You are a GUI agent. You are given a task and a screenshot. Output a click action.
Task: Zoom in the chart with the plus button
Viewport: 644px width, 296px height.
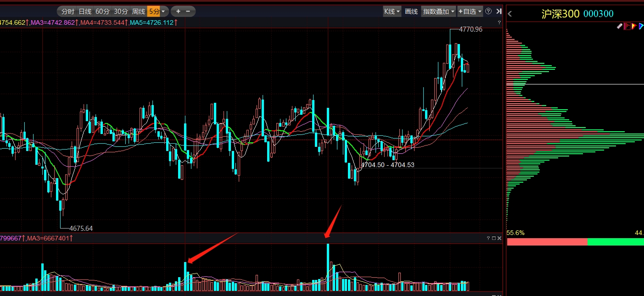178,11
